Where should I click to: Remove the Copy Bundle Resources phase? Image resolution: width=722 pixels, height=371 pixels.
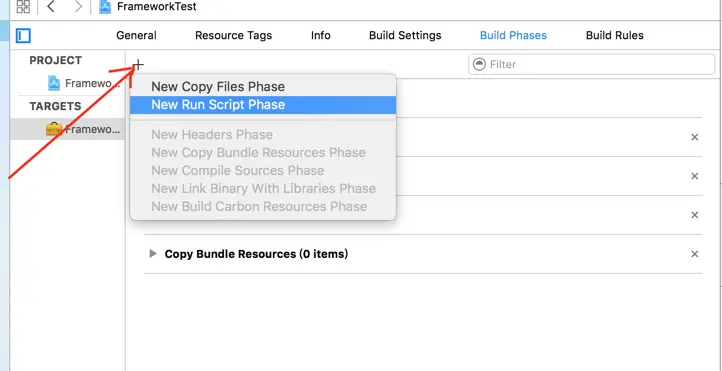coord(694,254)
